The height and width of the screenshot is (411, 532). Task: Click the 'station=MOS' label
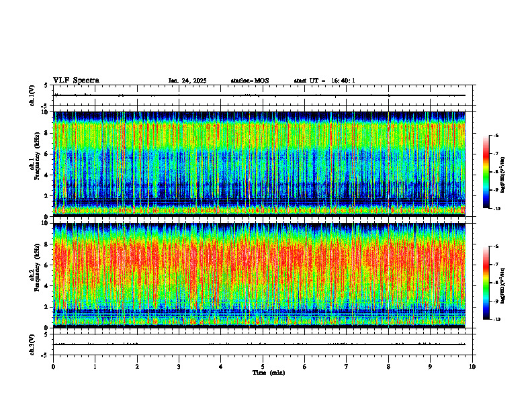(250, 81)
